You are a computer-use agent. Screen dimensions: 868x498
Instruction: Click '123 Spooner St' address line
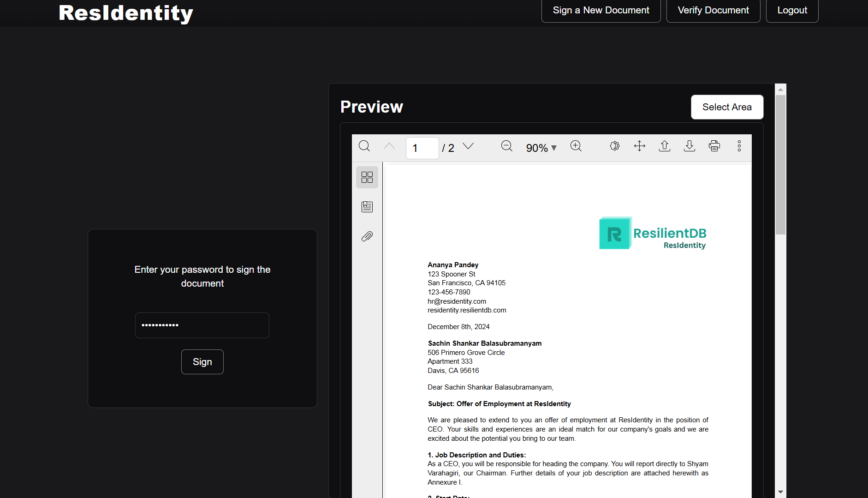452,274
